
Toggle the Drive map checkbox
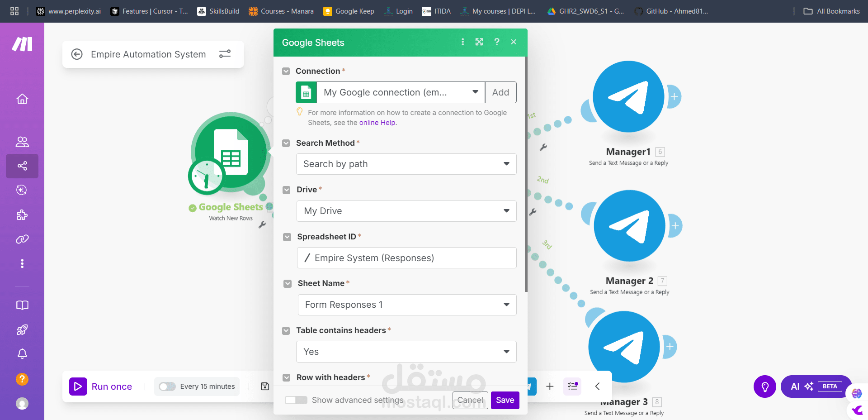pyautogui.click(x=286, y=190)
